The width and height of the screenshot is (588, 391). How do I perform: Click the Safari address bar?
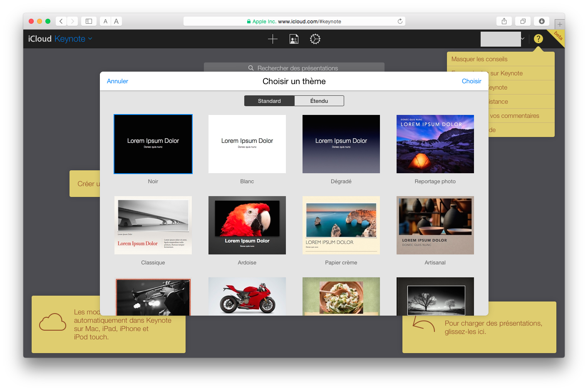point(294,21)
